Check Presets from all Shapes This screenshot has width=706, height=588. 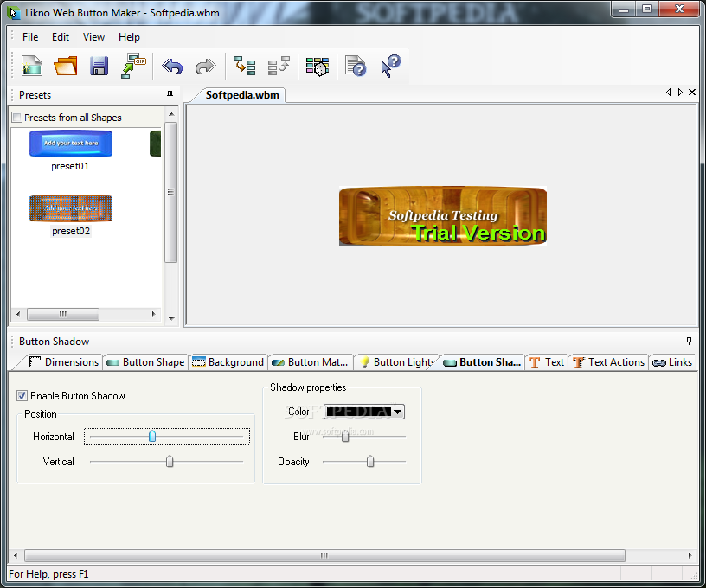pos(17,118)
